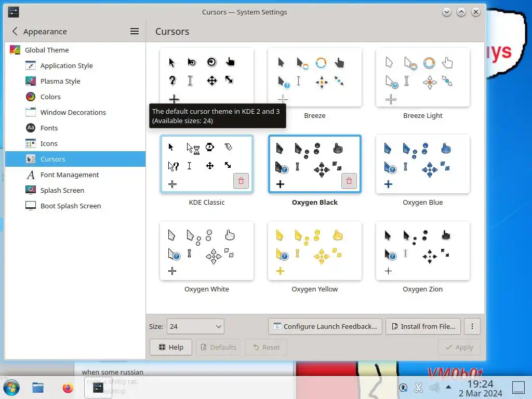Open Font Management settings page
532x399 pixels.
click(x=75, y=175)
